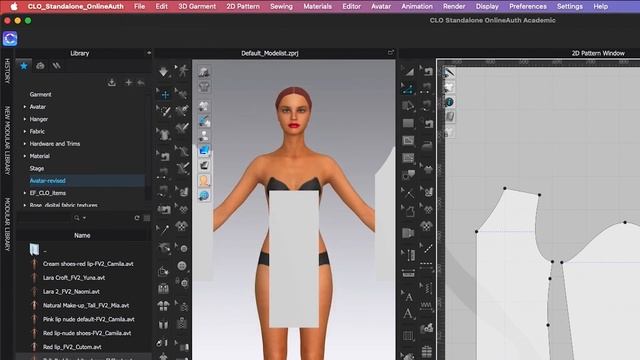Select Stage in the Library tree

[37, 168]
